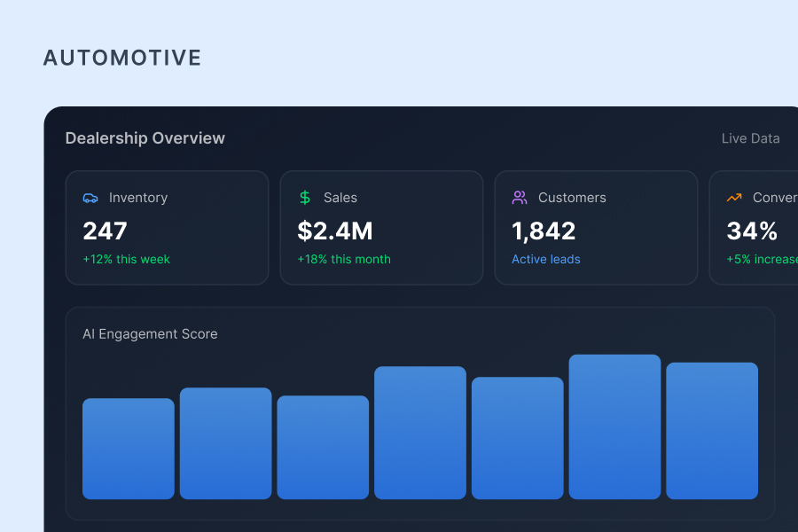Click the 34% conversion value
Screen dimensions: 798x532
point(752,231)
